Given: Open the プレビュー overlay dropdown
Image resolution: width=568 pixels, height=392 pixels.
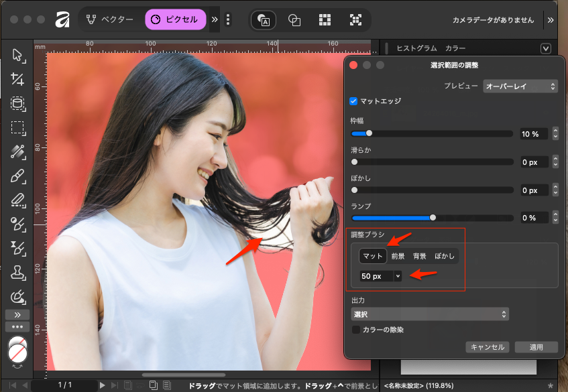Looking at the screenshot, I should point(521,86).
